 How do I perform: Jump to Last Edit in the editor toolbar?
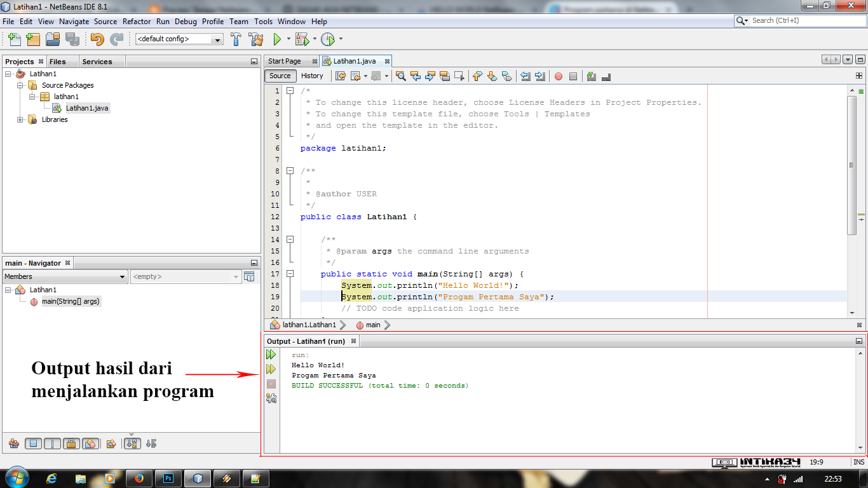click(341, 76)
